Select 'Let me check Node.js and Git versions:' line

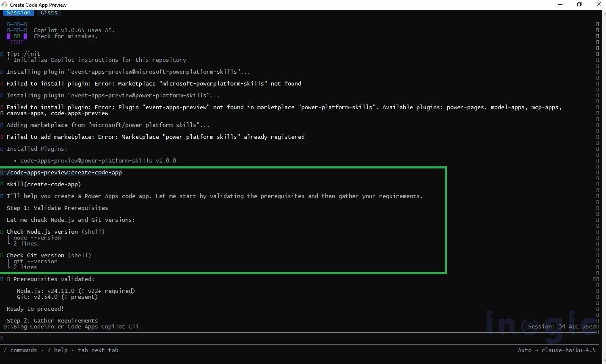pos(71,220)
